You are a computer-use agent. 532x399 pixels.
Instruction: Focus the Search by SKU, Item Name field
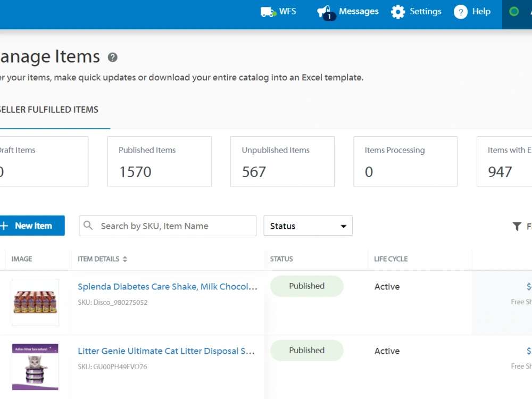point(168,226)
